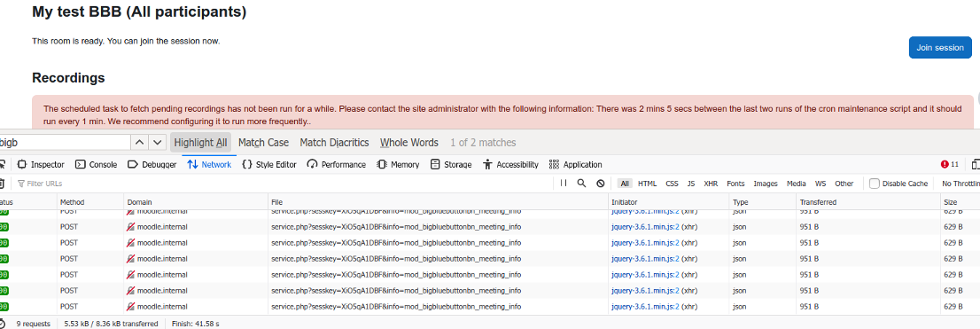This screenshot has width=980, height=329.
Task: Filter requests by XHR type
Action: coord(711,184)
